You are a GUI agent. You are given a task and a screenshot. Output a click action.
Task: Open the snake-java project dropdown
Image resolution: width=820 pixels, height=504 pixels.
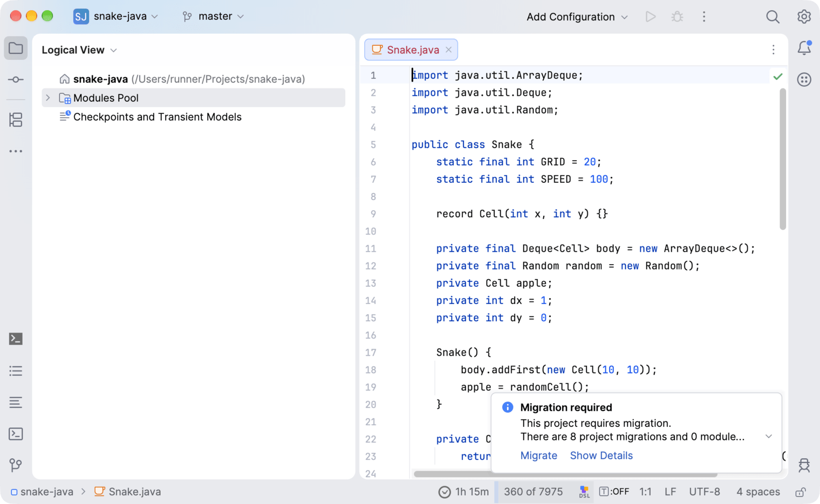(116, 16)
